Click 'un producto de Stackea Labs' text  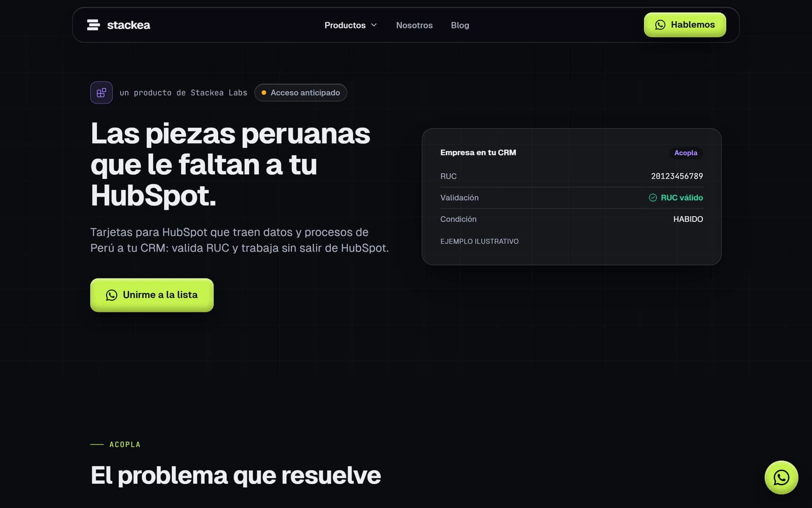pyautogui.click(x=183, y=92)
